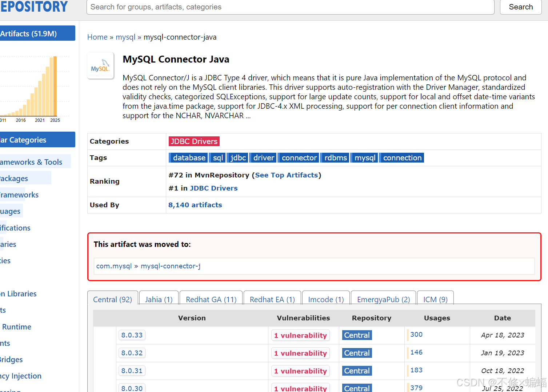Open version 8.0.32

click(x=132, y=353)
